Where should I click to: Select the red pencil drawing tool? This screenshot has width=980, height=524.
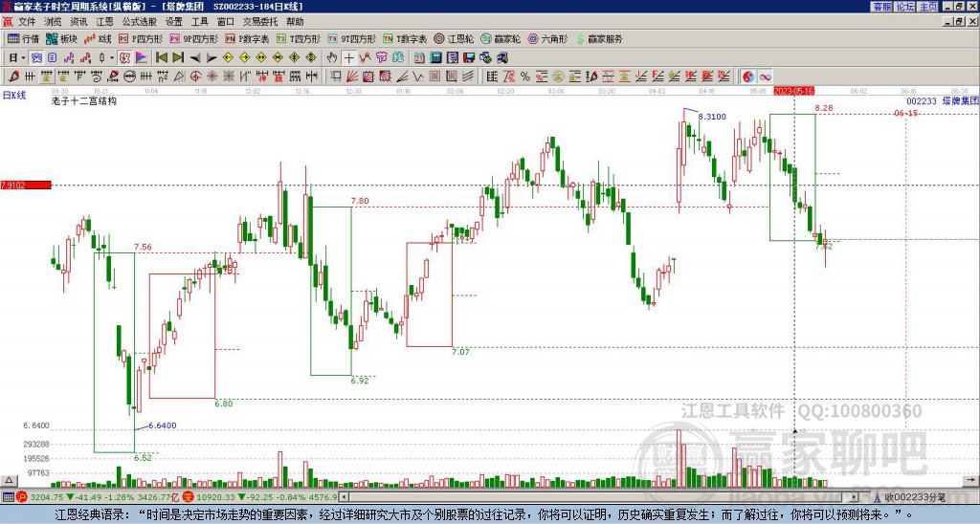13,76
